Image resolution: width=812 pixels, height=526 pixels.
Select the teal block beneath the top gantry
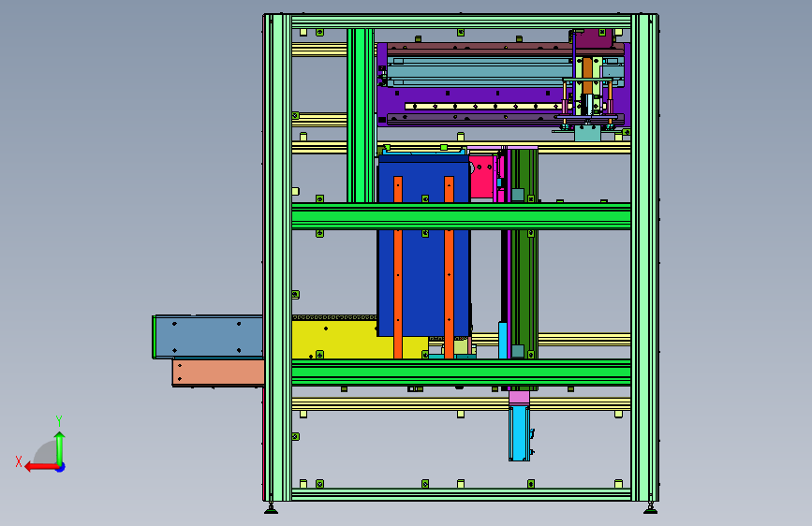(x=588, y=134)
